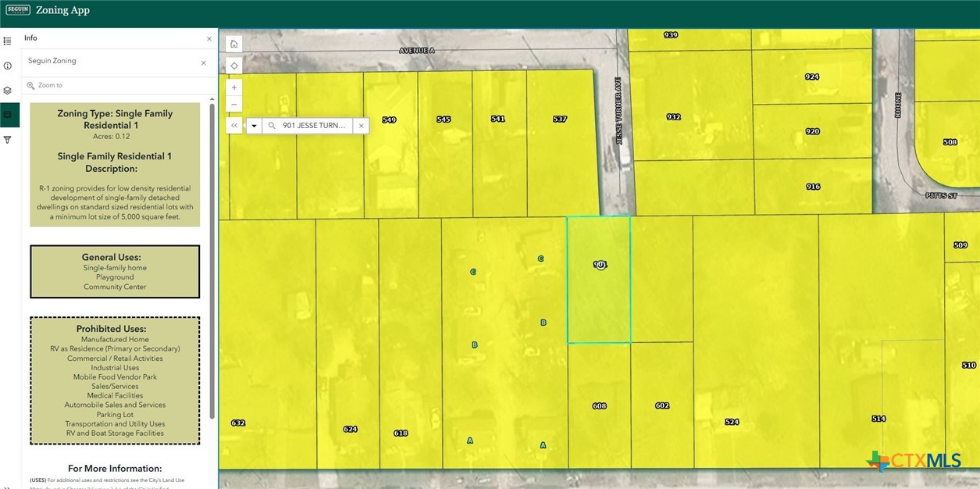Open the Layers panel icon
This screenshot has height=489, width=980.
pyautogui.click(x=8, y=91)
